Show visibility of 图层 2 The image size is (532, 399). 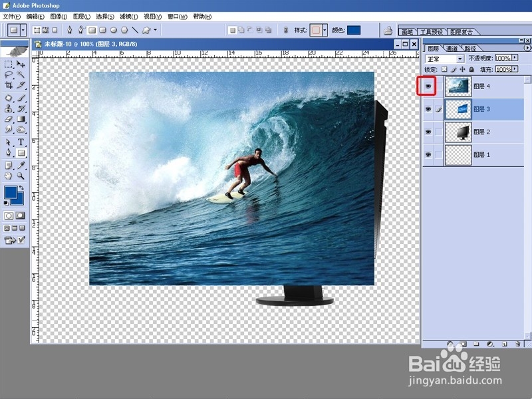(x=428, y=132)
